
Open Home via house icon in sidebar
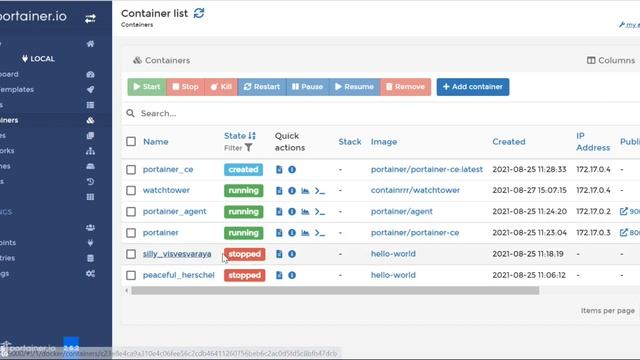(x=90, y=44)
